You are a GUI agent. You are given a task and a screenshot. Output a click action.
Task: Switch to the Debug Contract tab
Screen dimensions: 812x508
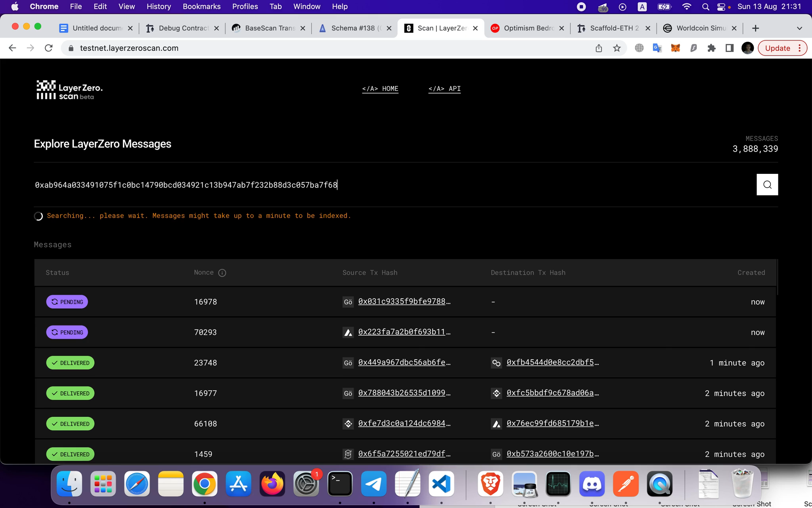(182, 28)
